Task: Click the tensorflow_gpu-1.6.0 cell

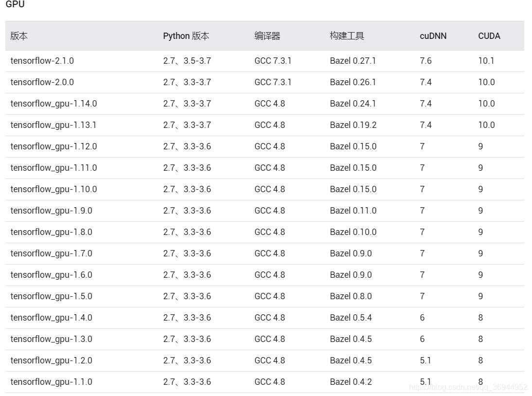Action: click(x=51, y=274)
